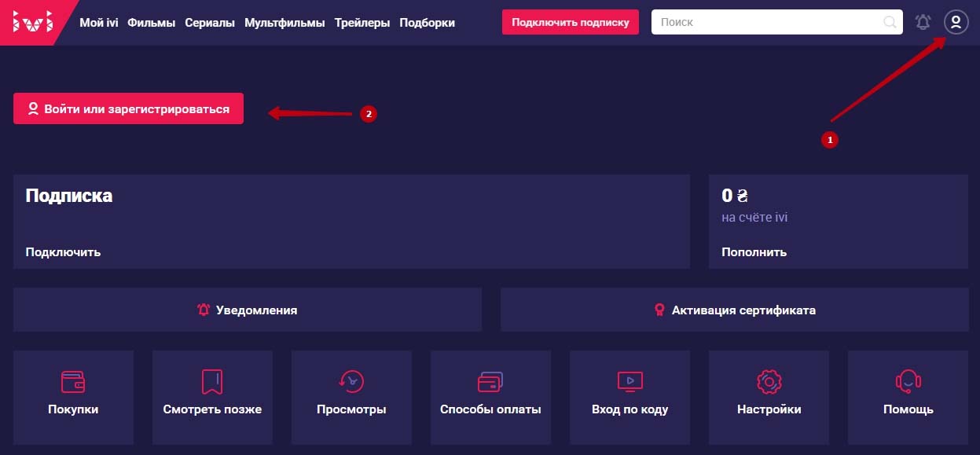
Task: Click Войти или зарегистрироваться button
Action: coord(128,109)
